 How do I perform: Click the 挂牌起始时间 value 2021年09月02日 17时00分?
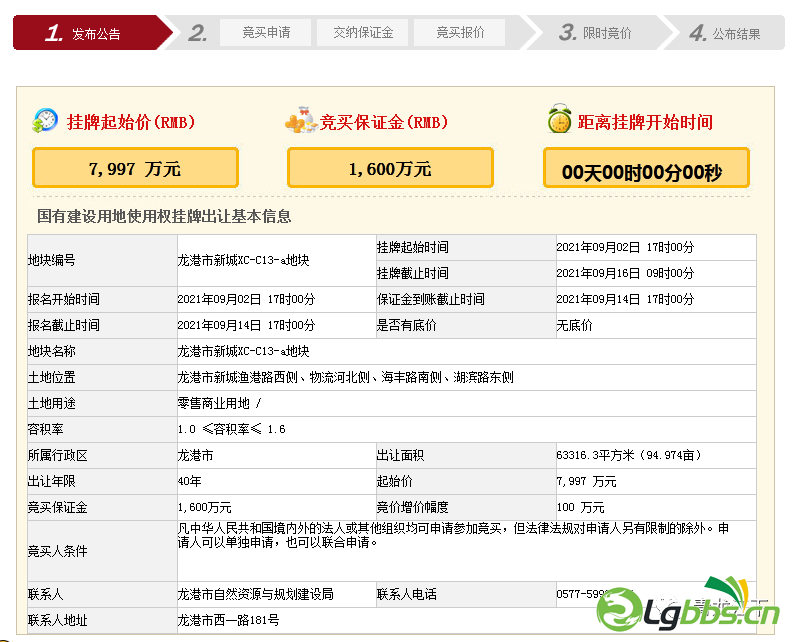point(625,247)
